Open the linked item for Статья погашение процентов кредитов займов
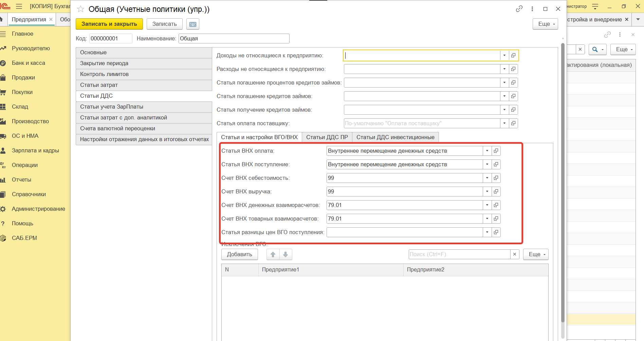This screenshot has width=644, height=341. [x=513, y=82]
